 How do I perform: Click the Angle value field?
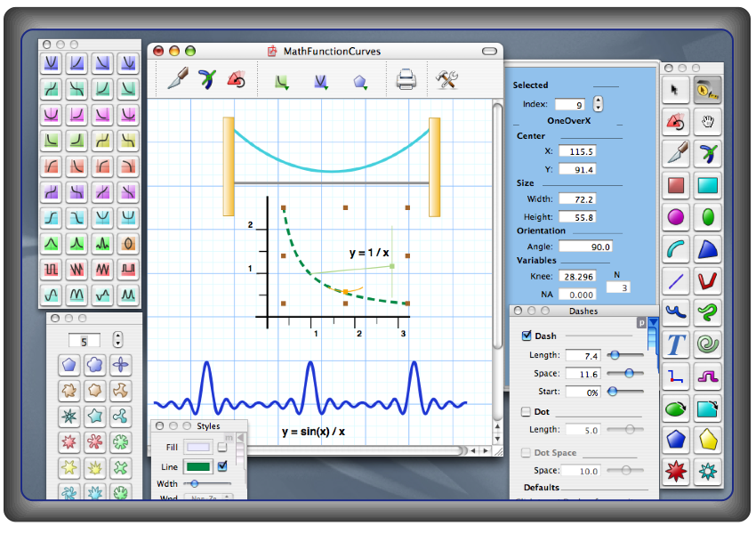[585, 247]
